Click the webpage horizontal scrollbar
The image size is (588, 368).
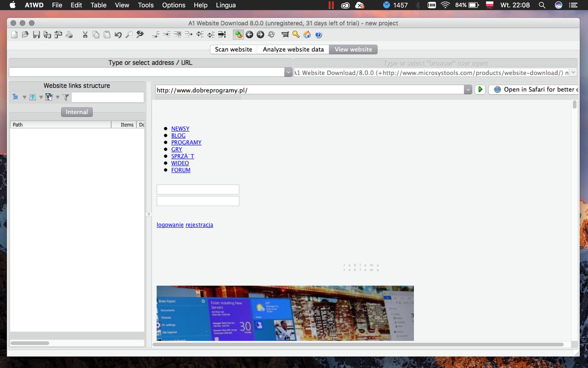[x=358, y=344]
